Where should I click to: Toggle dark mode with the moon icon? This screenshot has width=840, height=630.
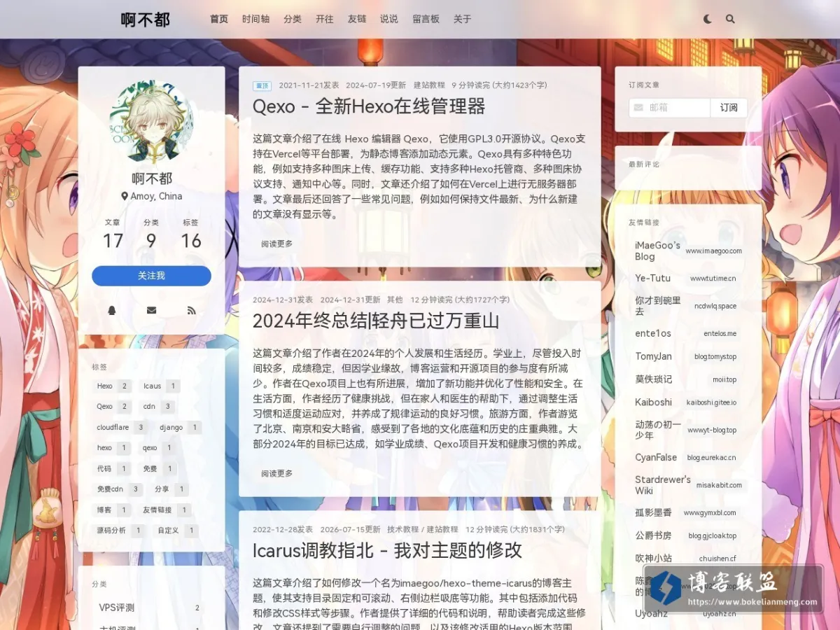tap(708, 20)
